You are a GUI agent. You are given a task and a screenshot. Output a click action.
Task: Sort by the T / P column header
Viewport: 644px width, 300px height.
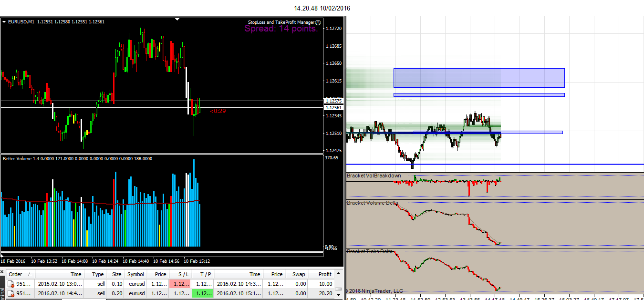[202, 274]
